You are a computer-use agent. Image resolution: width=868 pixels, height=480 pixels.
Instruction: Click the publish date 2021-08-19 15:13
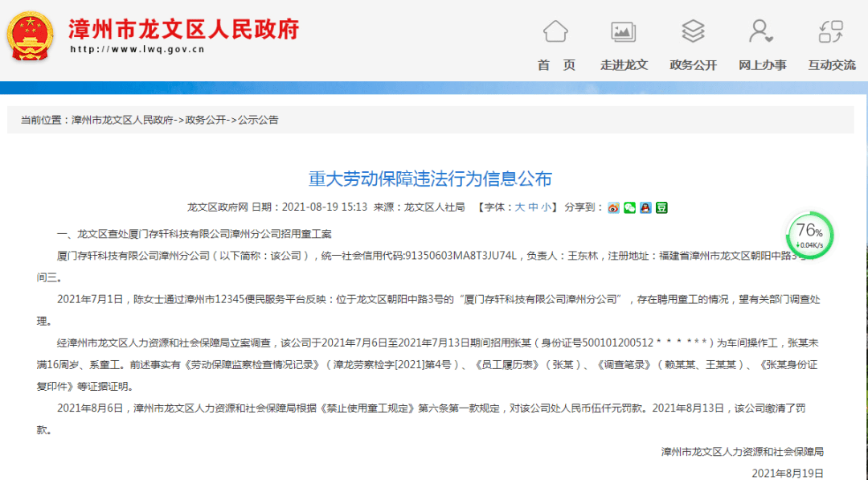click(x=325, y=207)
